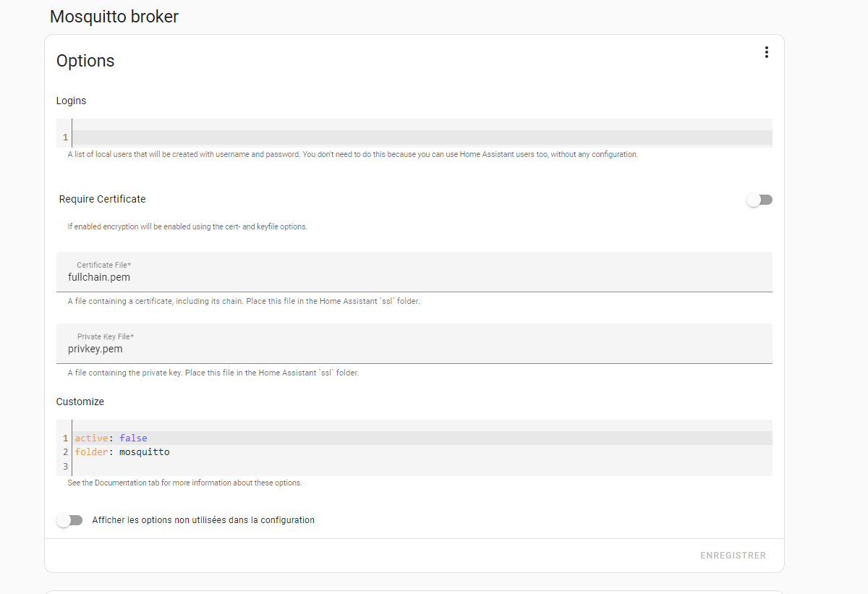Image resolution: width=868 pixels, height=594 pixels.
Task: Click the Mosquitto broker page title
Action: coord(114,17)
